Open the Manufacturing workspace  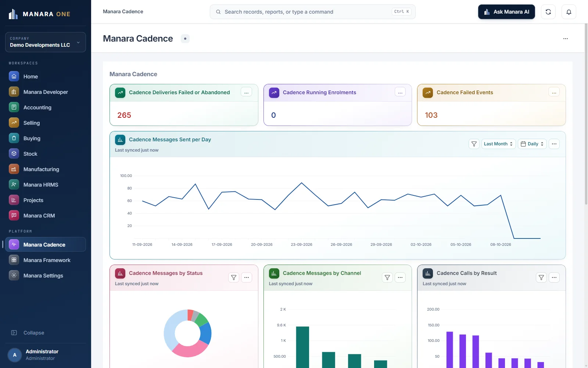pyautogui.click(x=46, y=169)
